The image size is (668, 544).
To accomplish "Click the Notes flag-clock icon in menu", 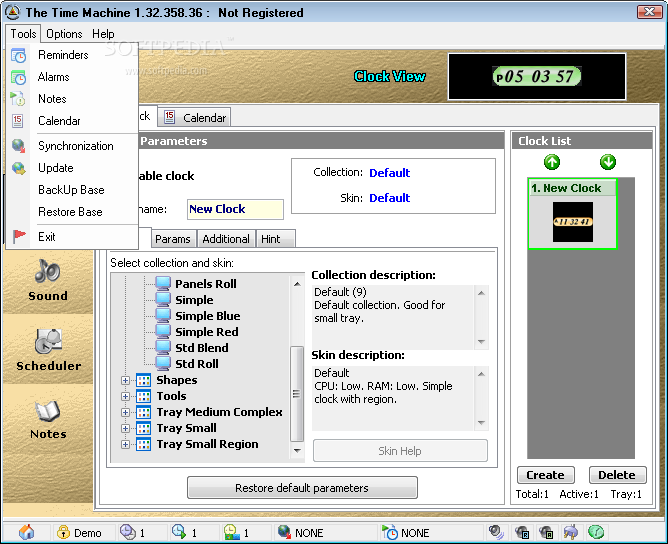I will click(x=18, y=99).
